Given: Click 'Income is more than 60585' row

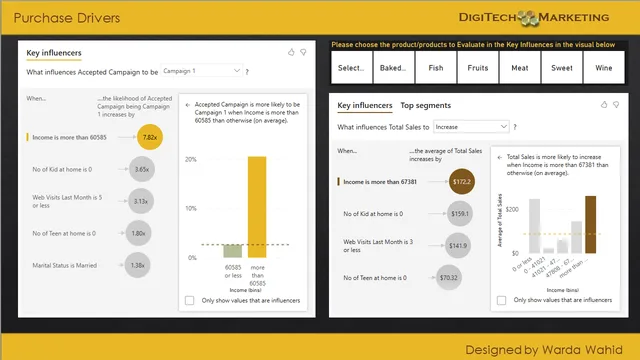Looking at the screenshot, I should pyautogui.click(x=69, y=138).
